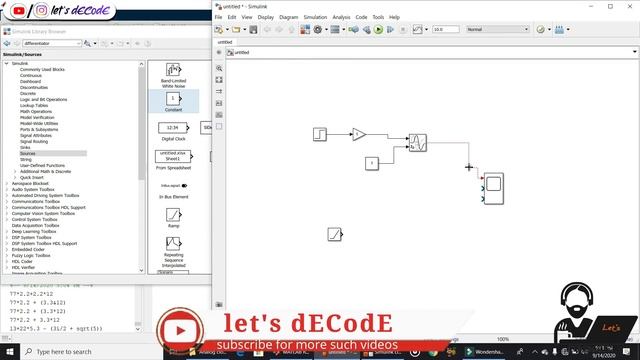Open the File menu in Simulink
Screen dimensions: 640x360
click(x=218, y=17)
